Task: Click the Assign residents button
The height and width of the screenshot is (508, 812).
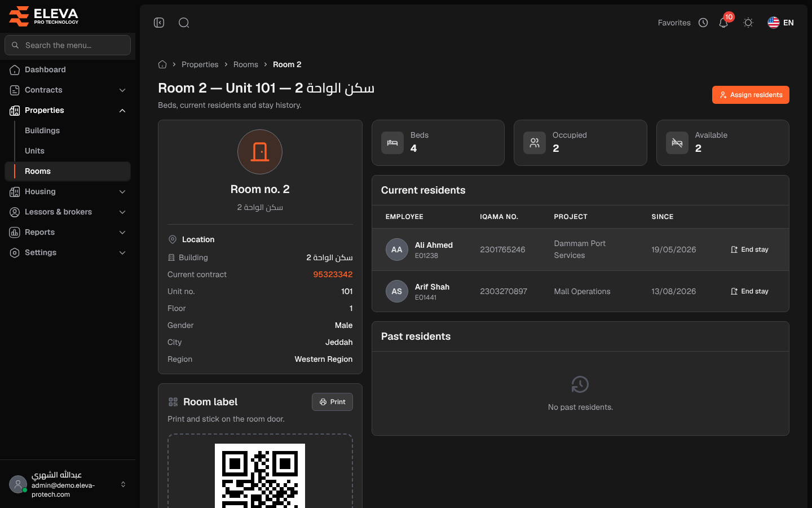Action: coord(751,95)
